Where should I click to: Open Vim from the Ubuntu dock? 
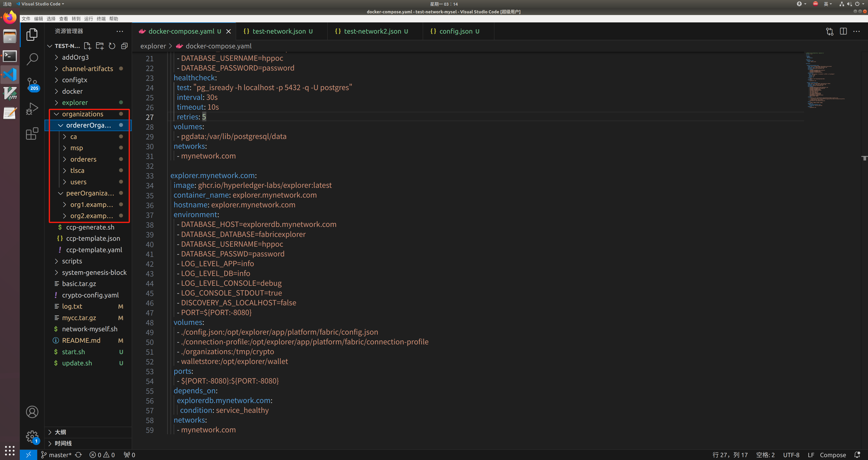[x=10, y=94]
